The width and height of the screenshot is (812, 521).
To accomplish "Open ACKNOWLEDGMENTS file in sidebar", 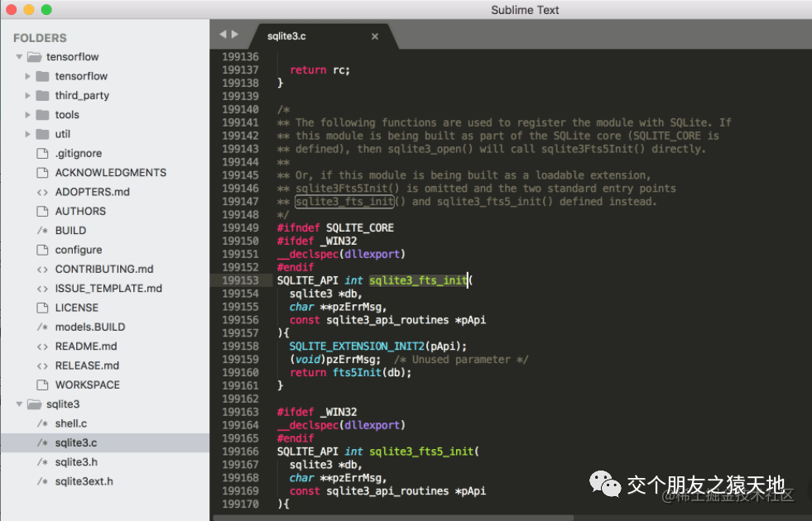I will point(111,173).
